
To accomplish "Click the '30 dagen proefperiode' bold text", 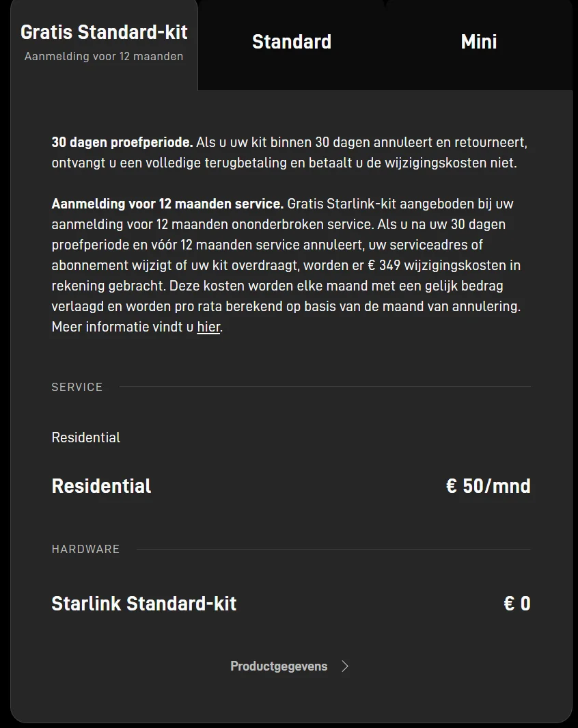I will coord(122,142).
